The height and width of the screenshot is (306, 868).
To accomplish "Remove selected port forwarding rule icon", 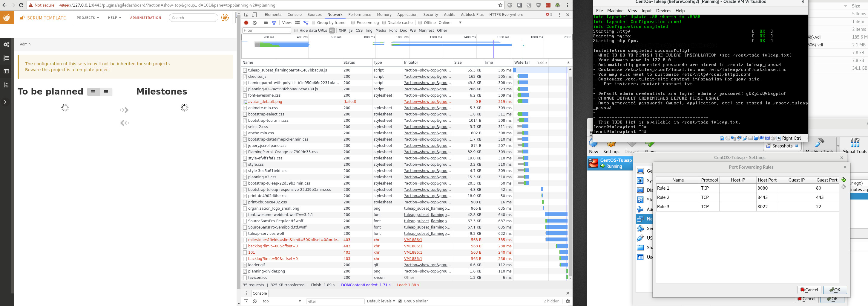I will pos(844,187).
